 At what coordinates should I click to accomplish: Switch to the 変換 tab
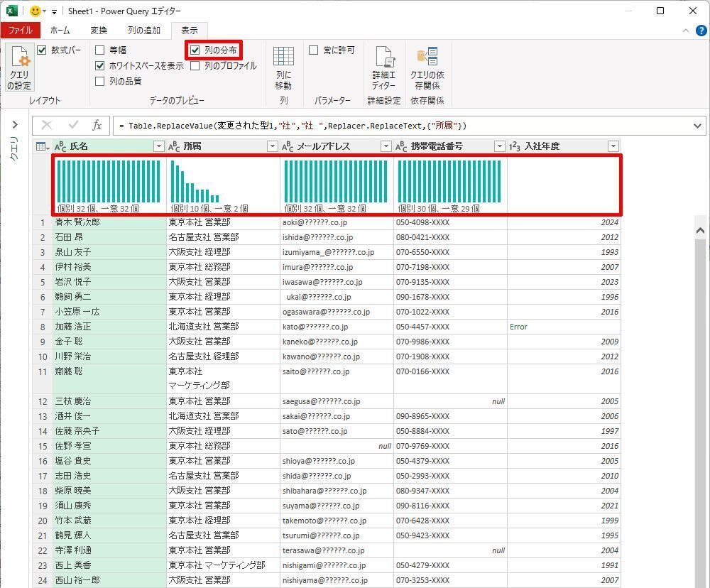coord(99,31)
